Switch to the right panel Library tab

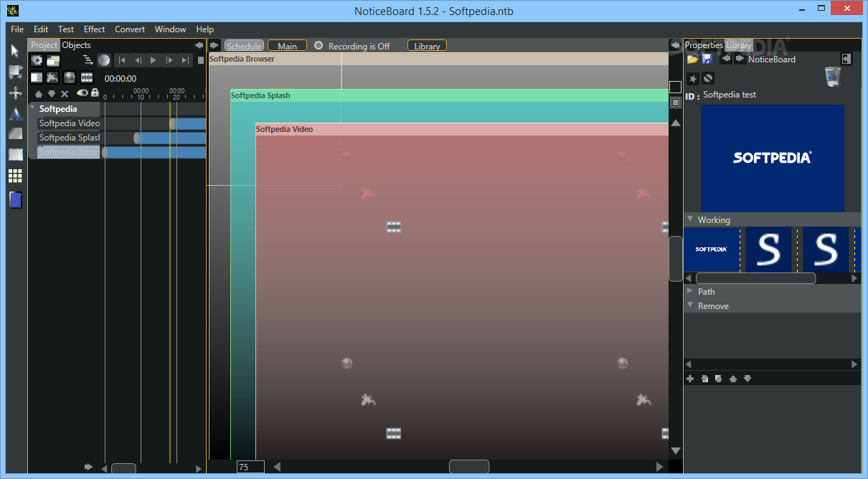point(739,45)
